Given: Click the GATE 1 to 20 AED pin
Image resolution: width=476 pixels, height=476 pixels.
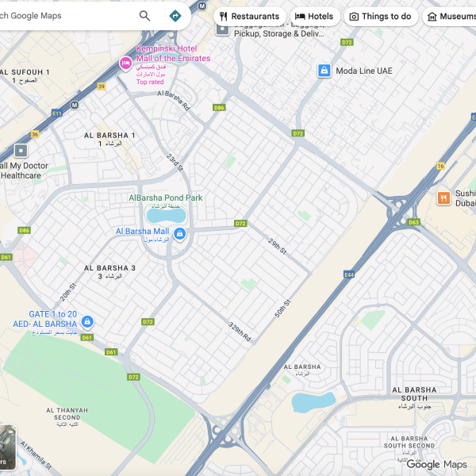Looking at the screenshot, I should (x=87, y=321).
